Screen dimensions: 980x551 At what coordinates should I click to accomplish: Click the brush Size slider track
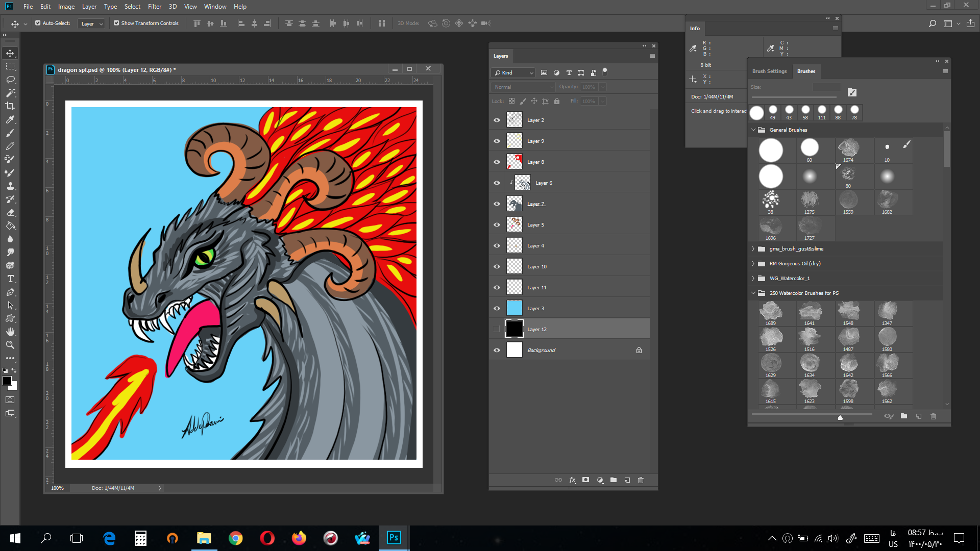(794, 97)
